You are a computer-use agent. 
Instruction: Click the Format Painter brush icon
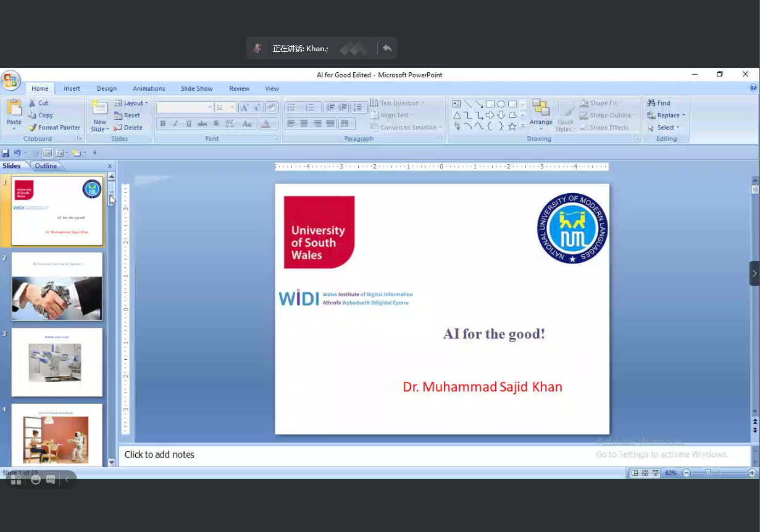33,128
